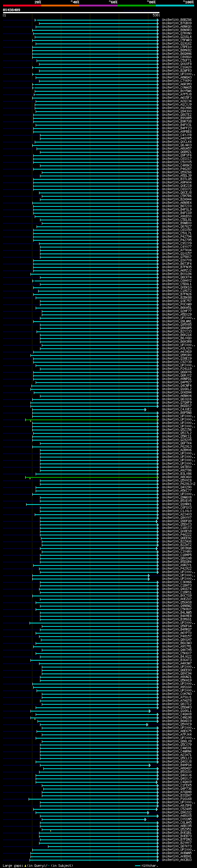Select label UniRef100_Q8IBQ6
197x868 pixels.
pos(177,548)
